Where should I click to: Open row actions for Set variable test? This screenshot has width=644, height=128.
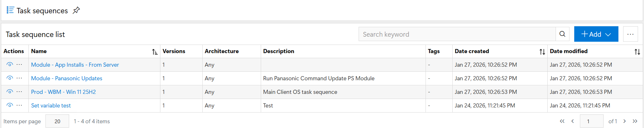coord(19,105)
